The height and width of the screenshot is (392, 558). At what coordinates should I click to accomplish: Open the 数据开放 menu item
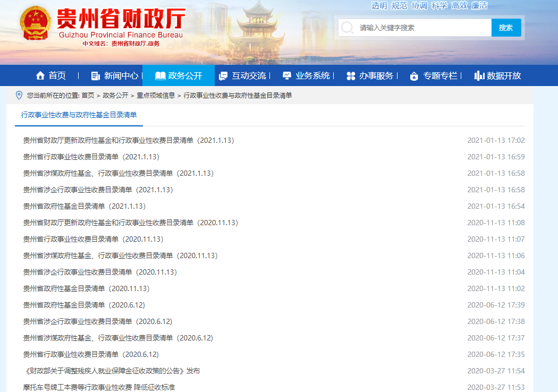point(504,76)
